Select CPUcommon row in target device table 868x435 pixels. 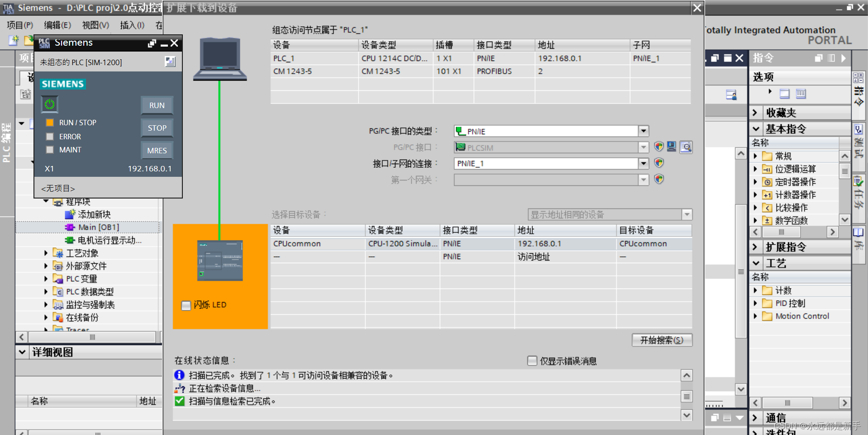point(481,244)
